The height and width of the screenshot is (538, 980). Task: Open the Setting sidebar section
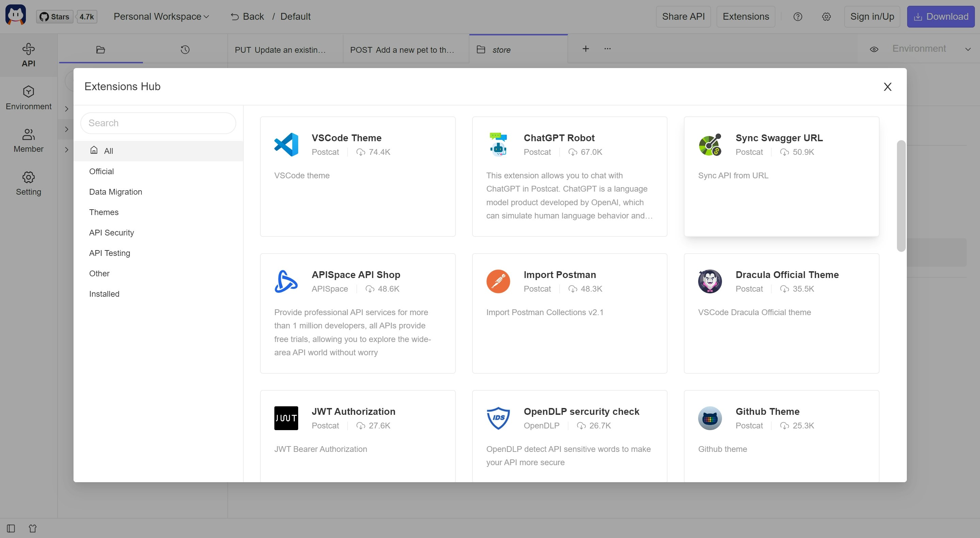pos(29,184)
